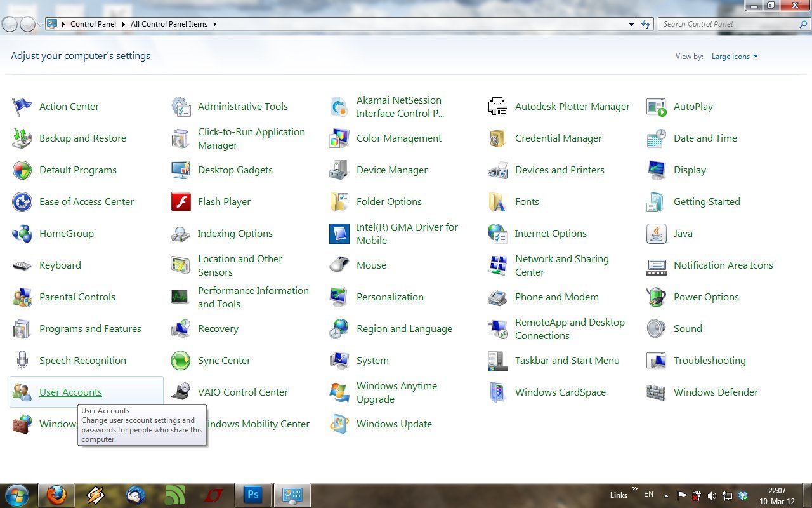Launch Photoshop from the taskbar
Viewport: 812px width, 508px height.
[x=252, y=494]
